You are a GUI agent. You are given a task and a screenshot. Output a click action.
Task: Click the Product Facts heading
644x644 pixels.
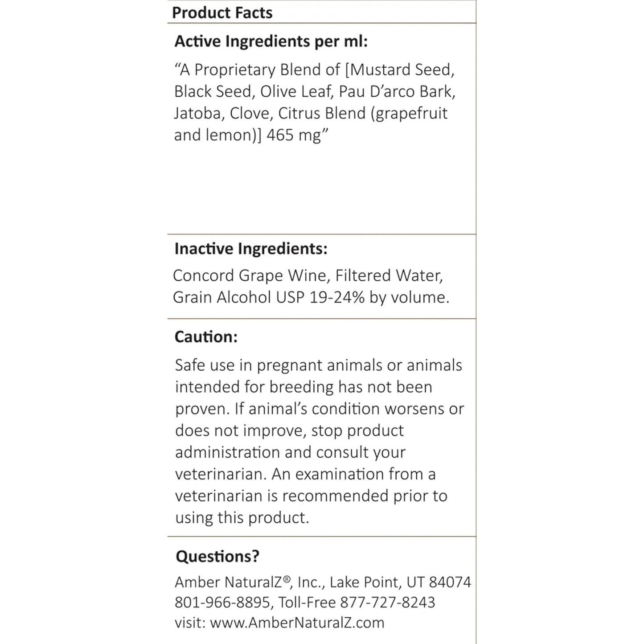pyautogui.click(x=222, y=12)
